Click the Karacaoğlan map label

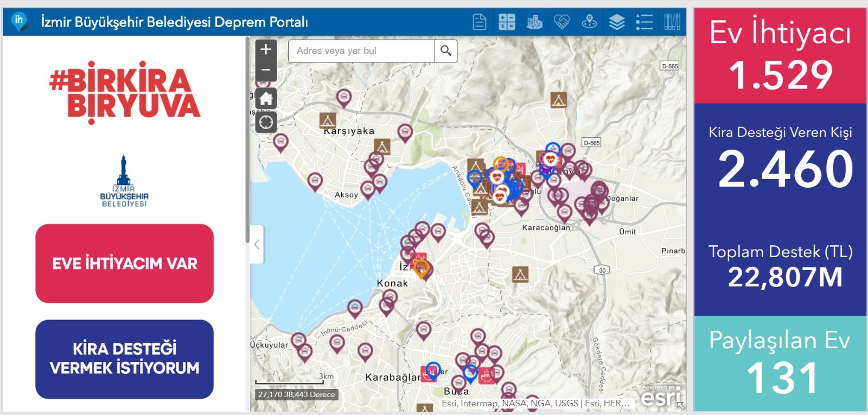coord(546,228)
